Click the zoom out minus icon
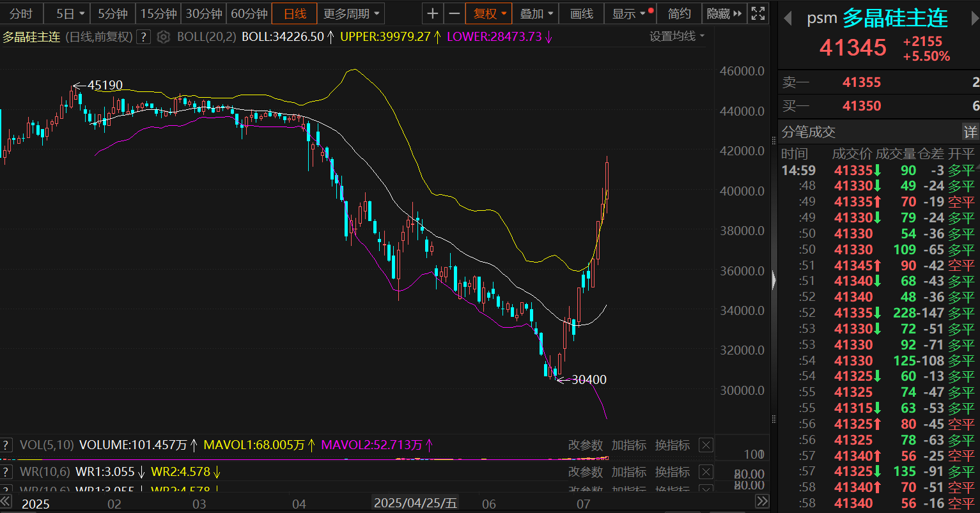980x513 pixels. [x=455, y=13]
